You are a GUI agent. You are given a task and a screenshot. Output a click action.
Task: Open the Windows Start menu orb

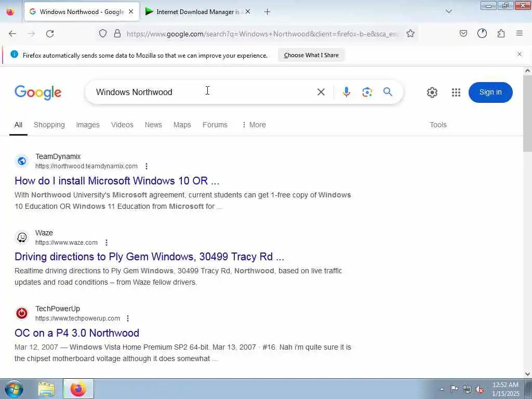point(14,389)
